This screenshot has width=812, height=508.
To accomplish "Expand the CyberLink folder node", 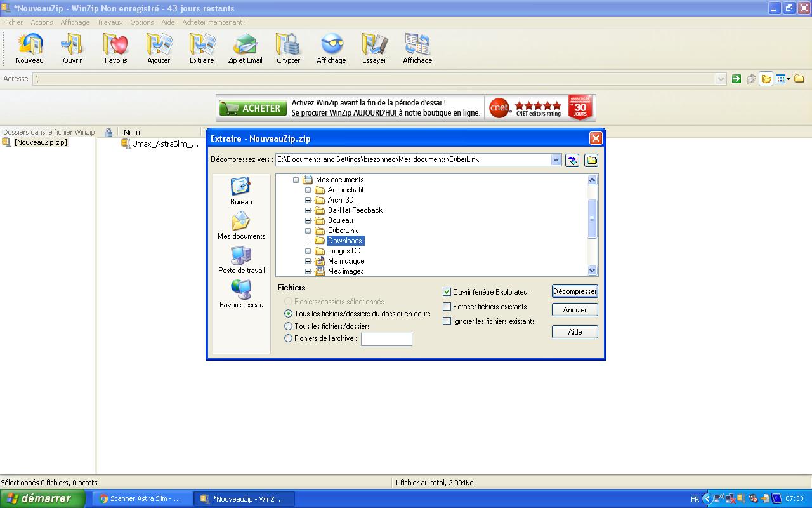I will [308, 231].
